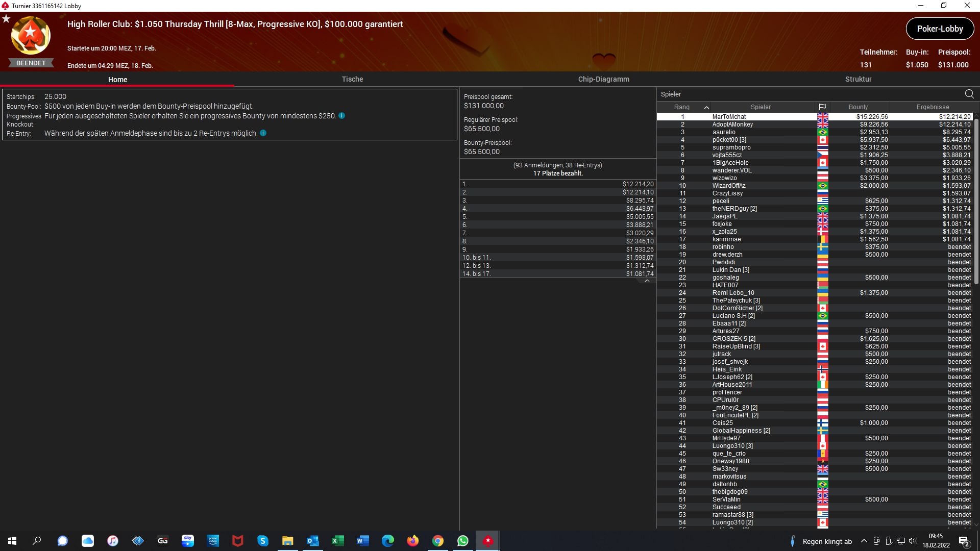Open PokerStars icon in the taskbar
The width and height of the screenshot is (980, 551).
coord(488,541)
